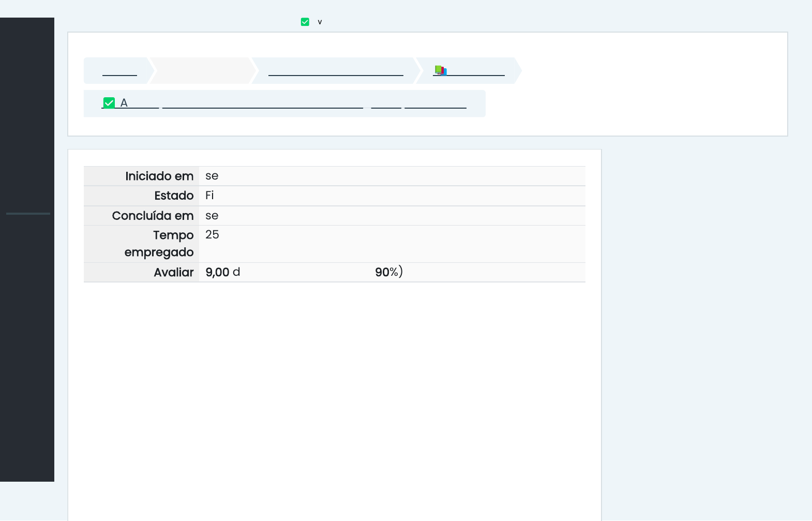
Task: Click the "Iniciado em" row label
Action: click(159, 176)
